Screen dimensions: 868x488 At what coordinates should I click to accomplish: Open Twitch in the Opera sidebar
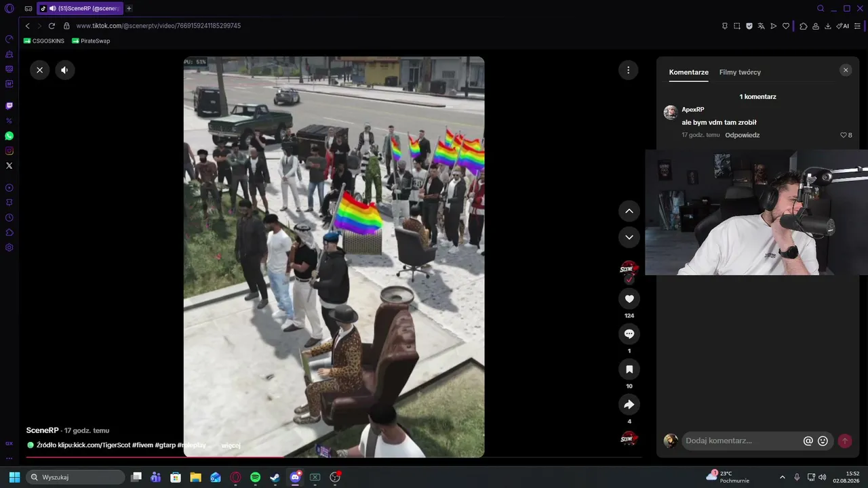(x=9, y=106)
